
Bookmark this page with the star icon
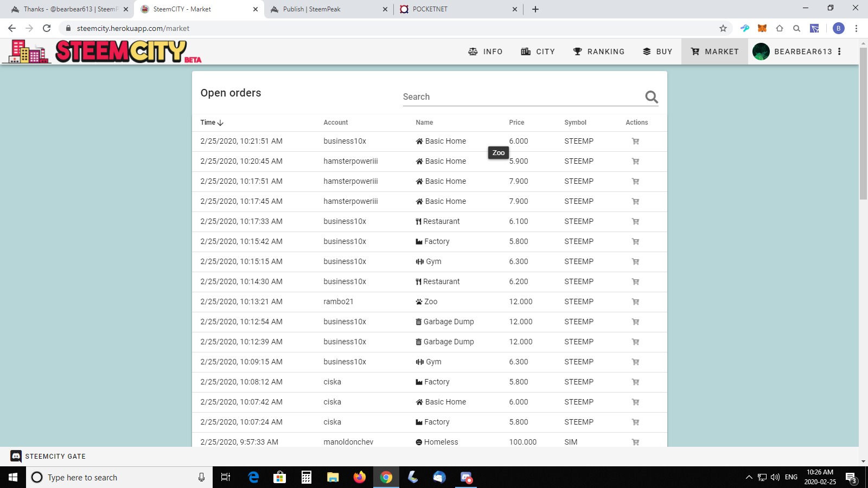723,28
